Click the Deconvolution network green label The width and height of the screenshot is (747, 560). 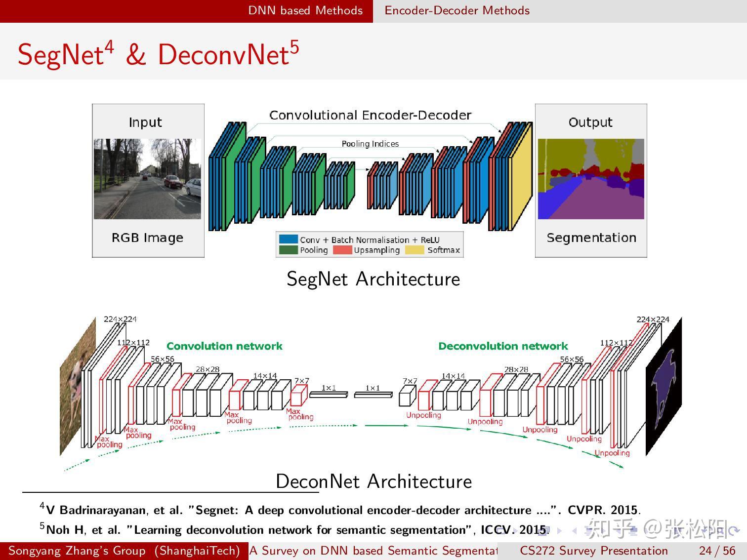[x=503, y=346]
